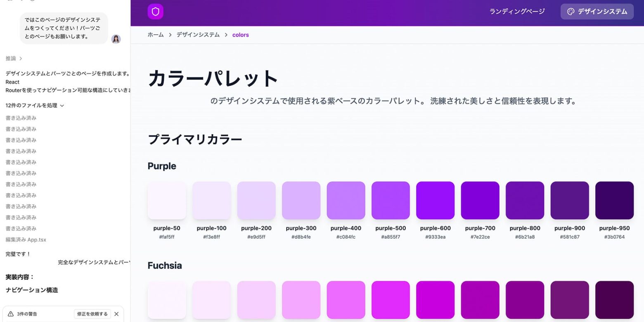644x322 pixels.
Task: Click the user avatar in chat
Action: (116, 39)
